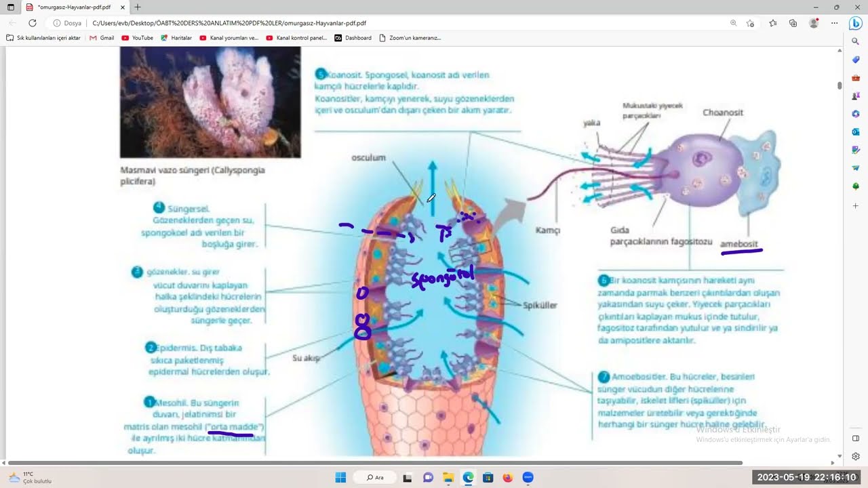Open 'Sık kullanılanları içeri aktar' bookmark
The width and height of the screenshot is (868, 488).
(43, 38)
